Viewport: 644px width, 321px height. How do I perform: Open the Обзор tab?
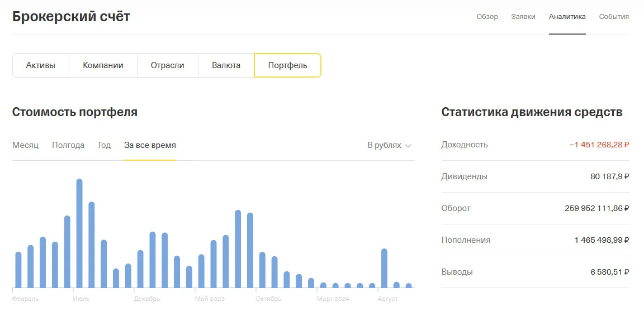487,17
